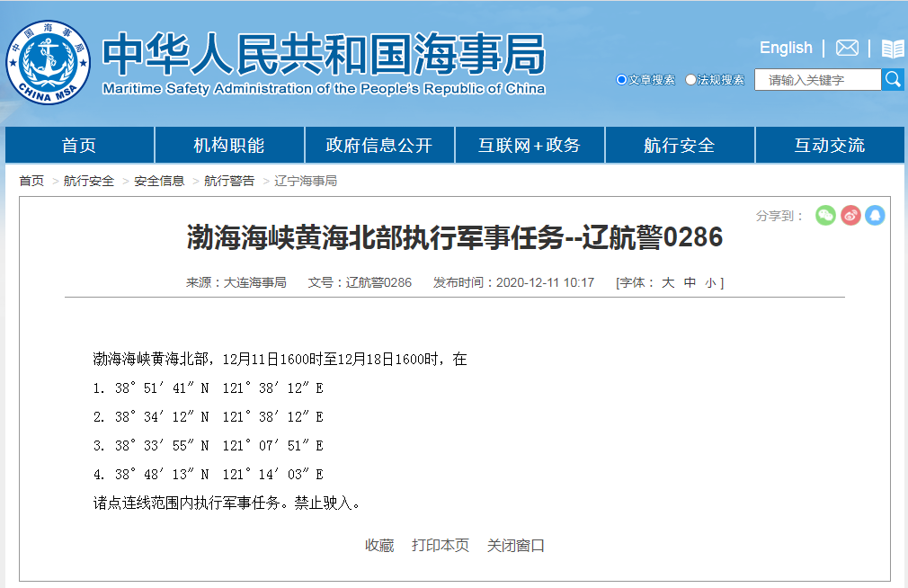Screen dimensions: 908x588
Task: Go to 辽宁海事局 in breadcrumb
Action: click(x=306, y=182)
